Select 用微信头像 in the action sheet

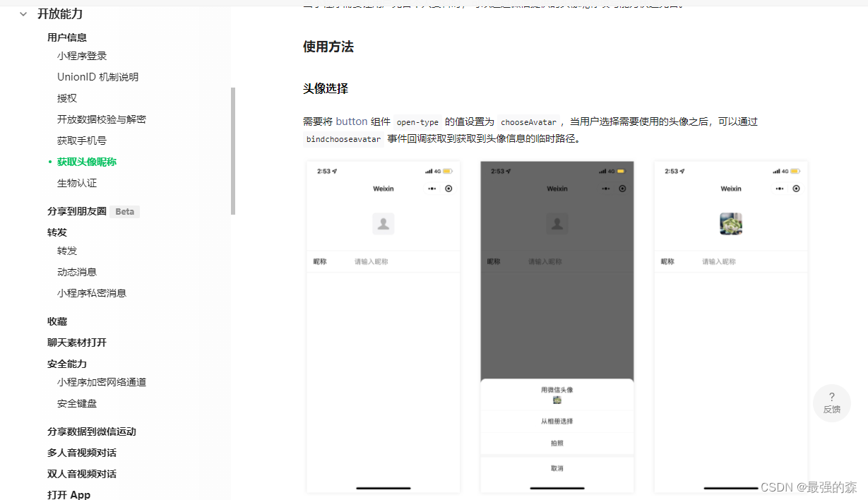point(557,389)
